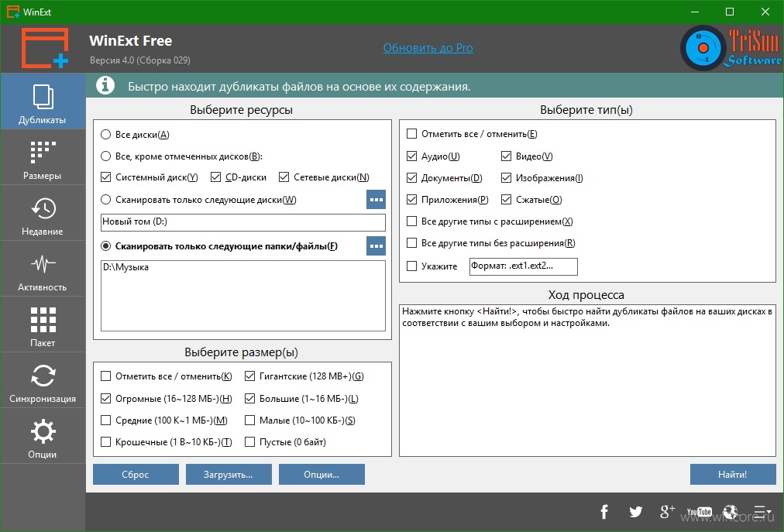Follow the Обновить до Pro link
784x532 pixels.
point(428,48)
